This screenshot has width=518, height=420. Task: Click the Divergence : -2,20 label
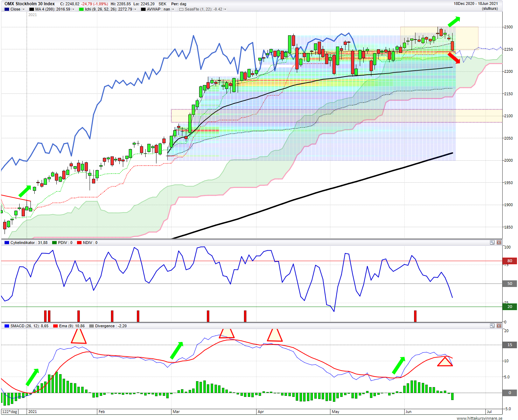pyautogui.click(x=111, y=326)
